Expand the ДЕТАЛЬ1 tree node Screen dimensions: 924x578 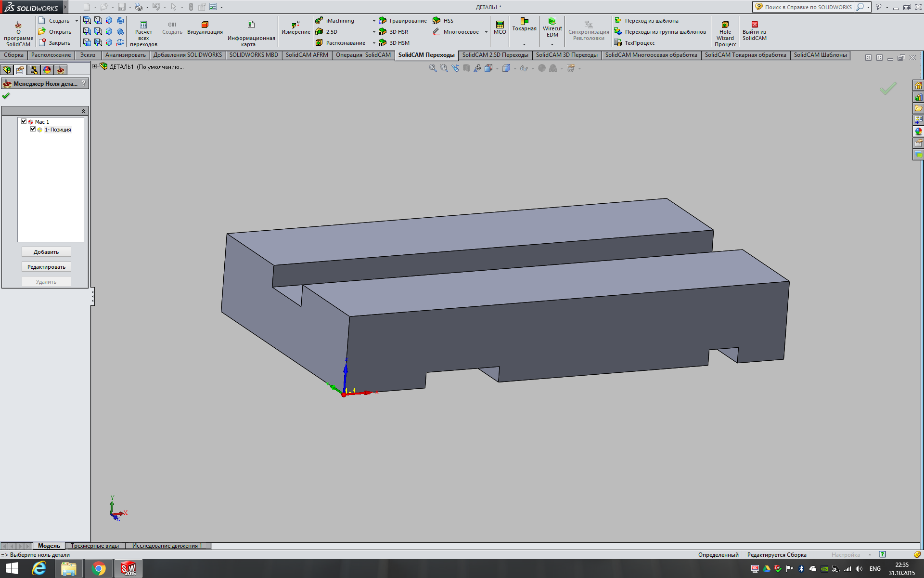point(95,66)
